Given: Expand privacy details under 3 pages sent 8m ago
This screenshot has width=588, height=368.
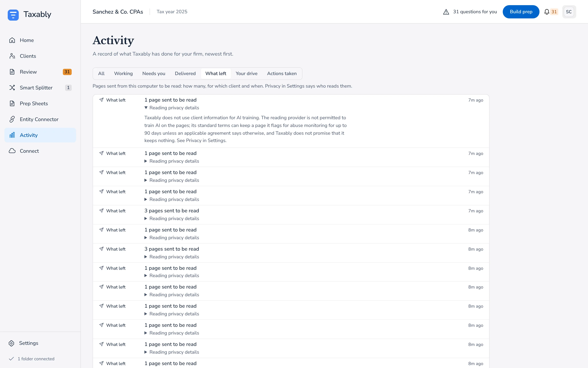Looking at the screenshot, I should pyautogui.click(x=172, y=256).
